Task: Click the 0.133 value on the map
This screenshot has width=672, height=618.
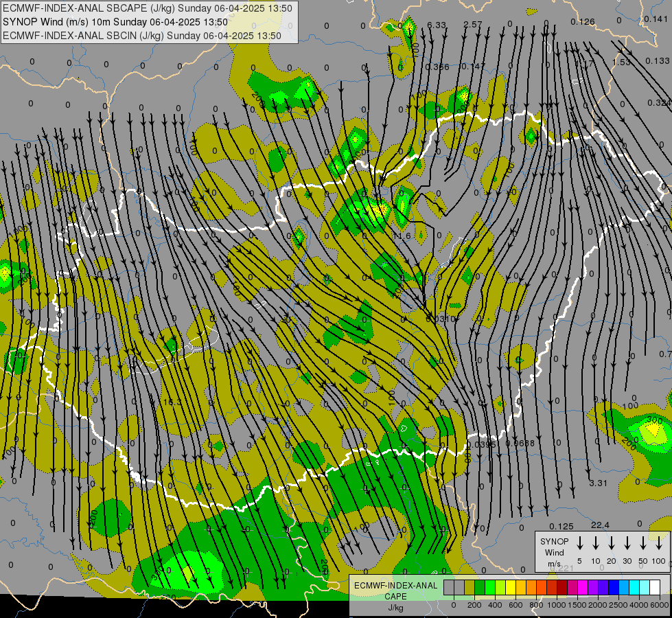Action: pyautogui.click(x=658, y=61)
